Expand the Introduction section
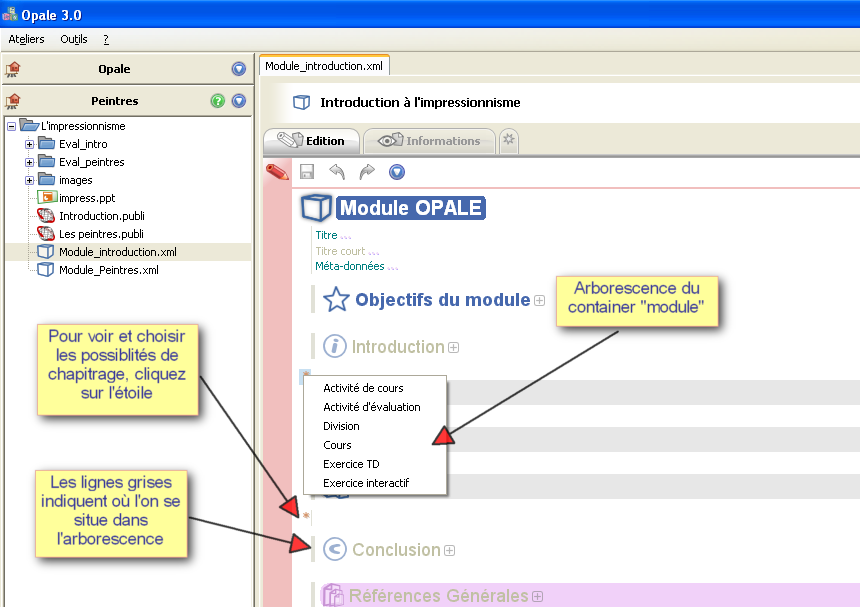The width and height of the screenshot is (860, 607). click(454, 348)
